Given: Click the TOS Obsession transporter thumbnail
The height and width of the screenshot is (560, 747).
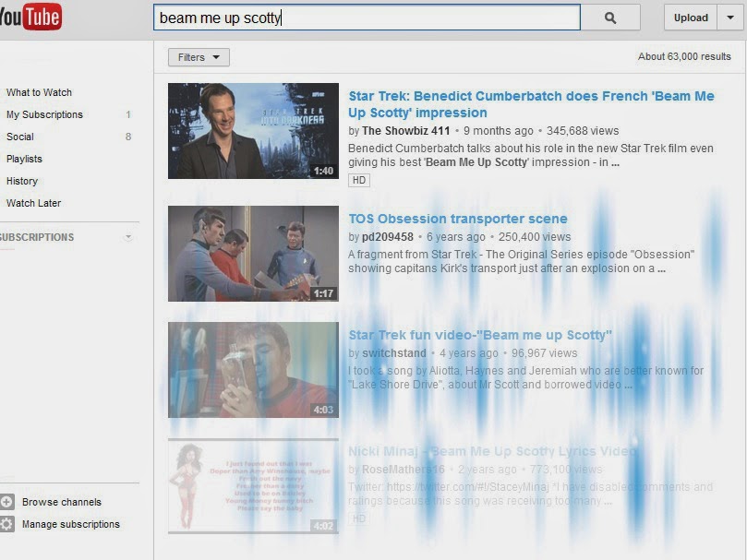Looking at the screenshot, I should click(253, 254).
